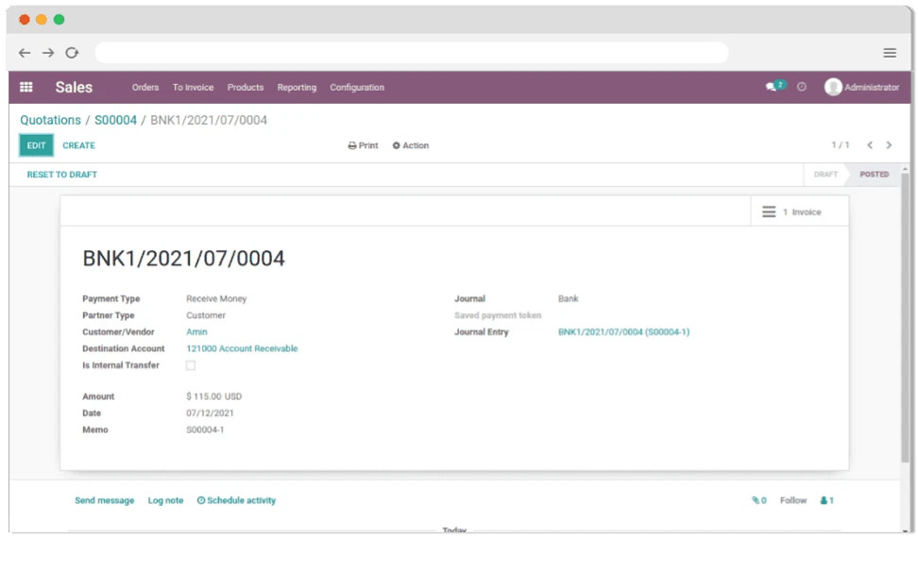Click the browser address bar

411,53
